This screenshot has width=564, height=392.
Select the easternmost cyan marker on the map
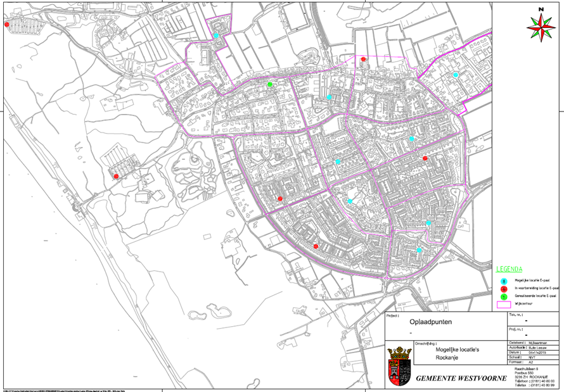(x=456, y=75)
